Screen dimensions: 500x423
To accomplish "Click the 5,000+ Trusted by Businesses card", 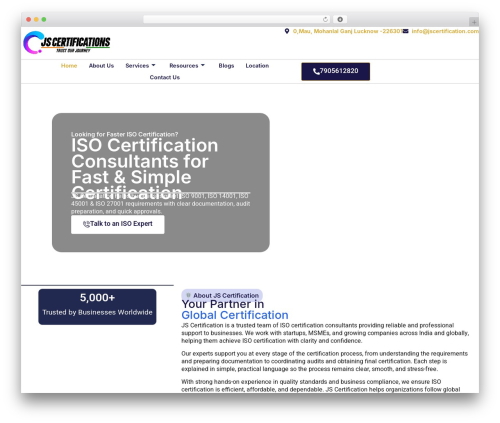I will tap(97, 307).
